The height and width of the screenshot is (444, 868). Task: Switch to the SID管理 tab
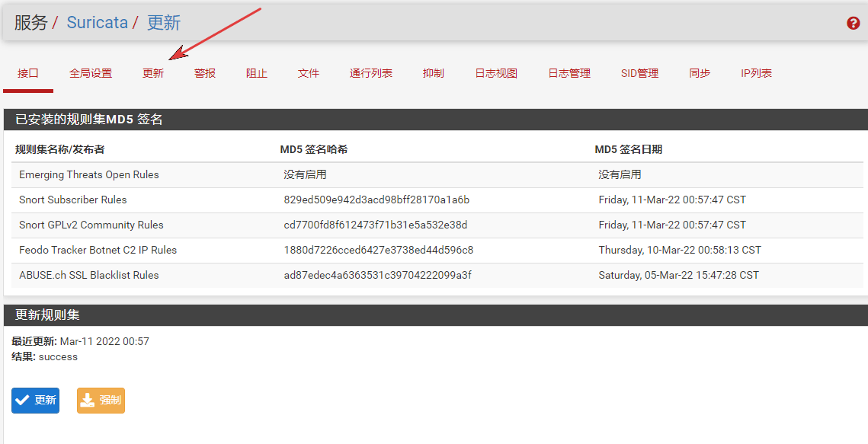tap(639, 73)
